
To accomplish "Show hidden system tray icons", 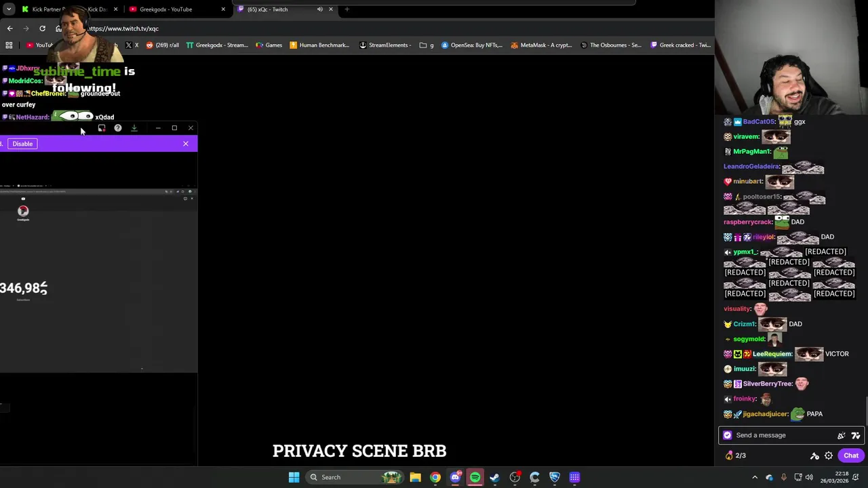I will click(x=755, y=477).
